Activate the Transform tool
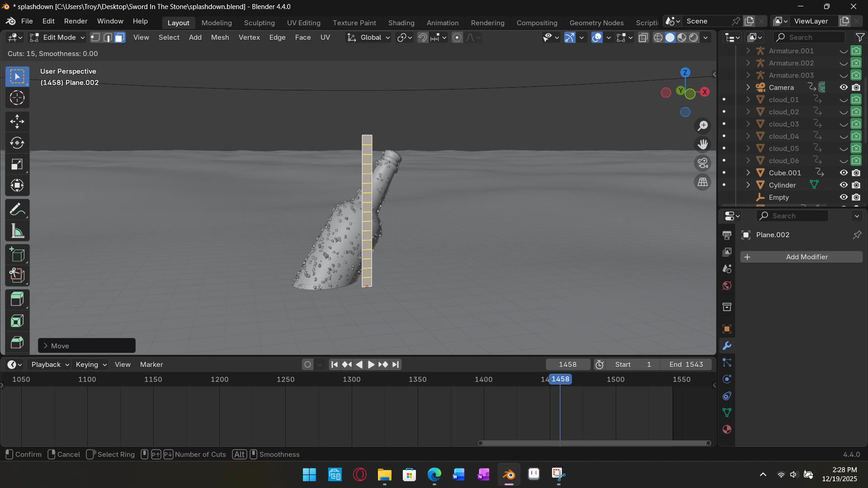Image resolution: width=868 pixels, height=488 pixels. pyautogui.click(x=17, y=186)
